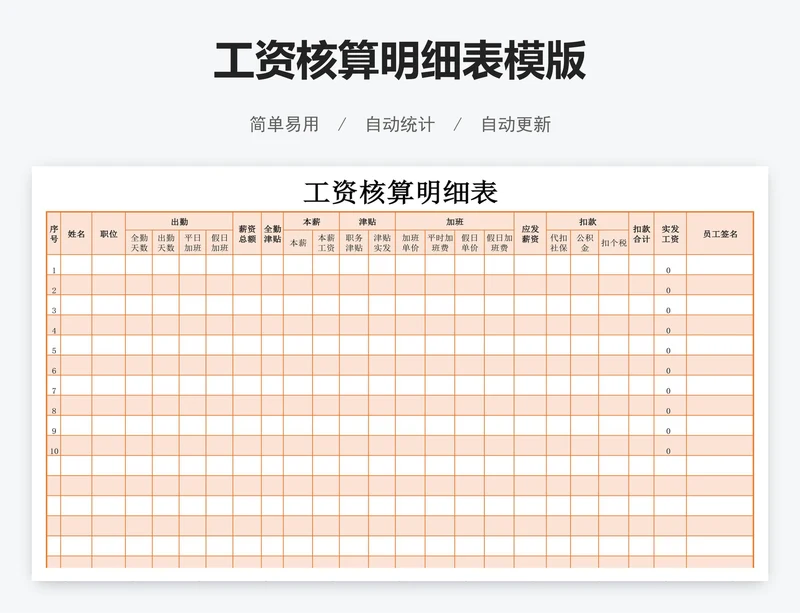Image resolution: width=800 pixels, height=613 pixels.
Task: Click the empty 职位 cell in row 2
Action: [109, 285]
